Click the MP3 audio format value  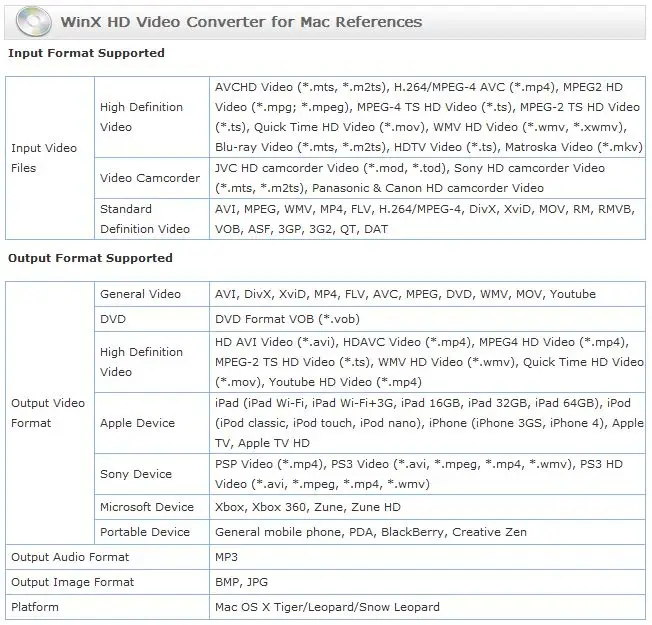pyautogui.click(x=227, y=557)
